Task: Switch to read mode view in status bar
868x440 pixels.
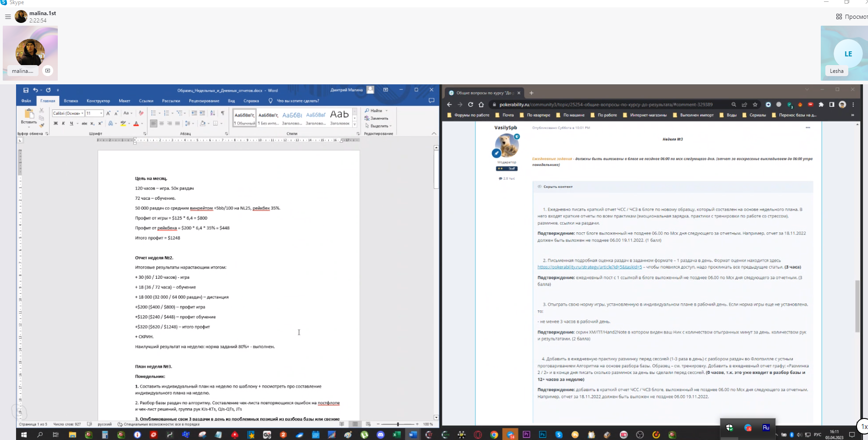Action: [x=342, y=424]
